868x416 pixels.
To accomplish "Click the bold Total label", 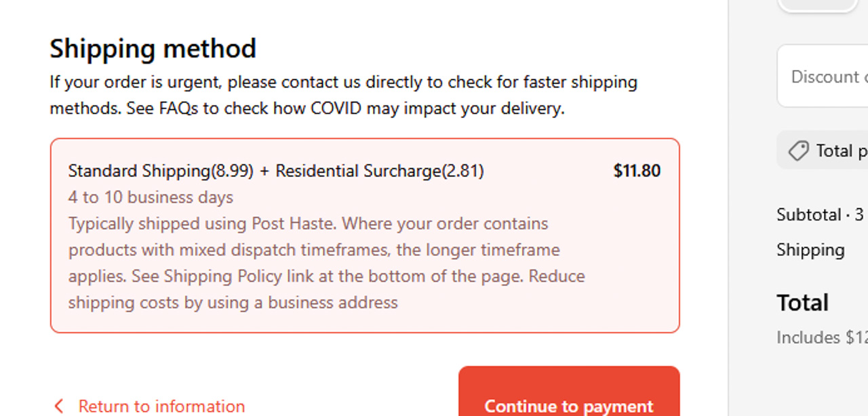I will coord(802,302).
